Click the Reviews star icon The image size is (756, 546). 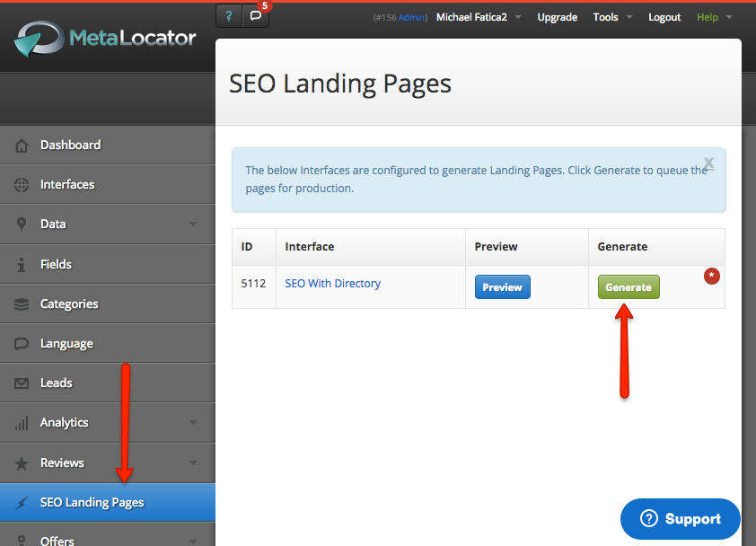tap(22, 463)
